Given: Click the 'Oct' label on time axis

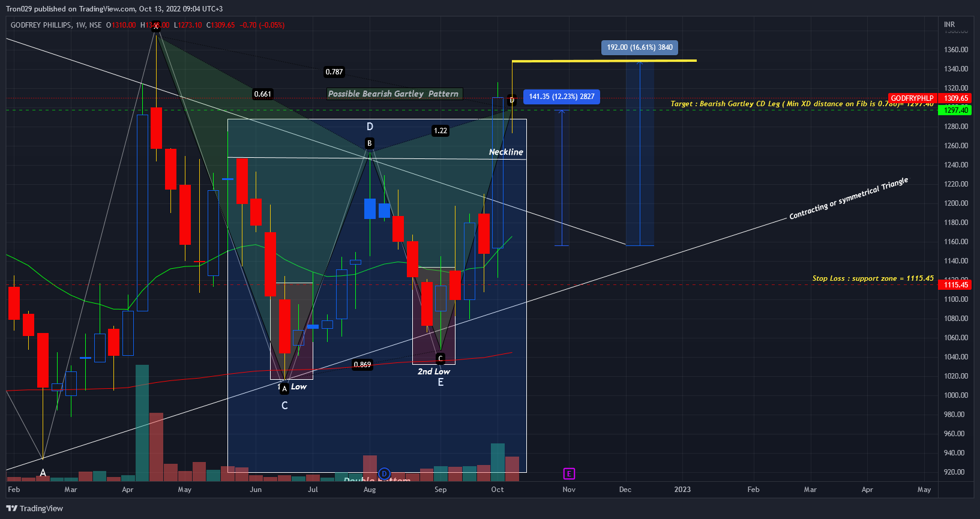Looking at the screenshot, I should click(x=498, y=490).
